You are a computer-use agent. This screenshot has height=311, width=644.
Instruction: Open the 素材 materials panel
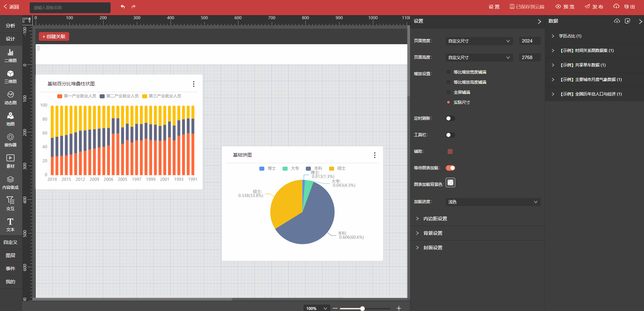(x=10, y=161)
